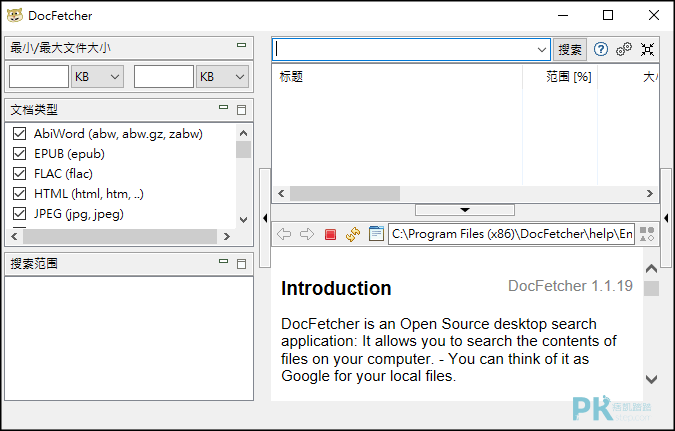Uncheck EPUB document type
675x431 pixels.
[x=19, y=154]
